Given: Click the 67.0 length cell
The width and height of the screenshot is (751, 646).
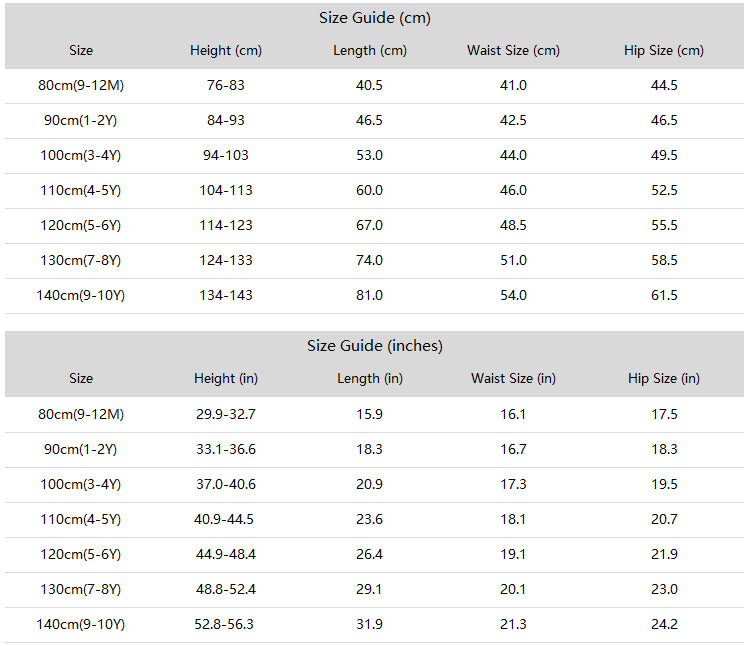Looking at the screenshot, I should click(x=369, y=225).
